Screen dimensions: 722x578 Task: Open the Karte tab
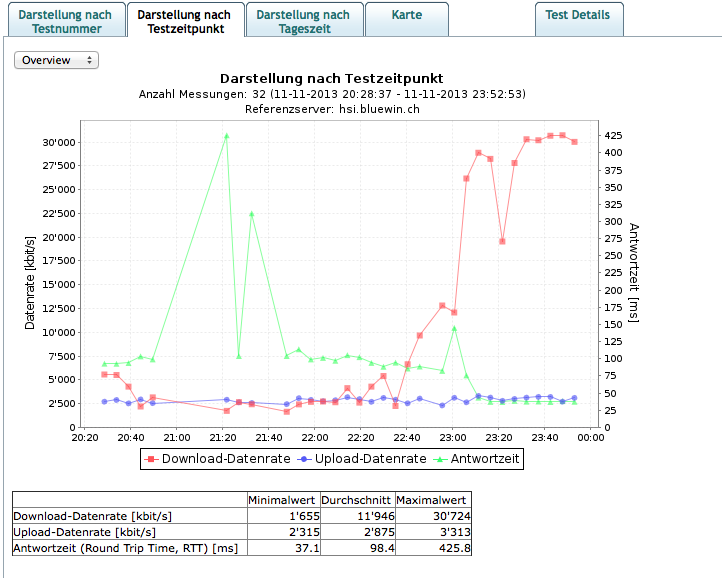406,16
